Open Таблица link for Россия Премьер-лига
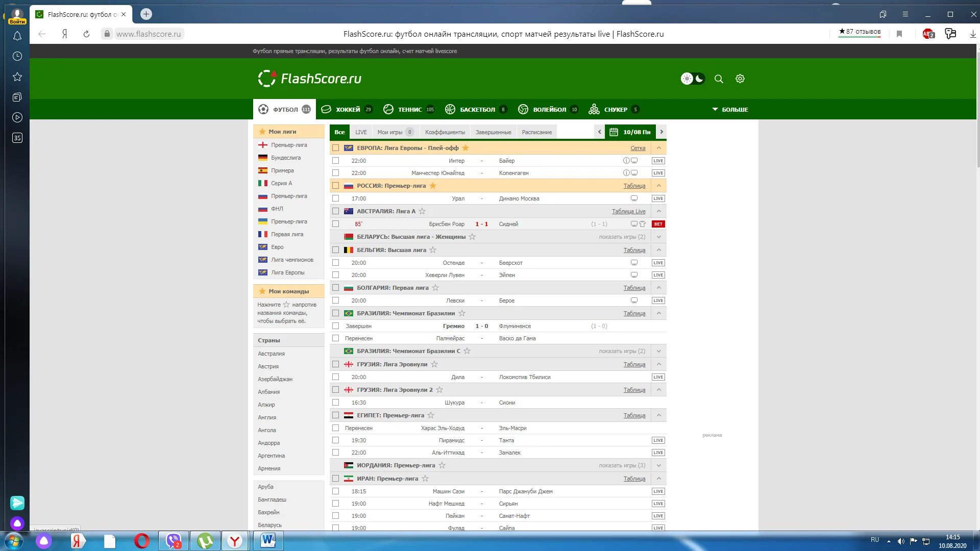980x551 pixels. 634,186
